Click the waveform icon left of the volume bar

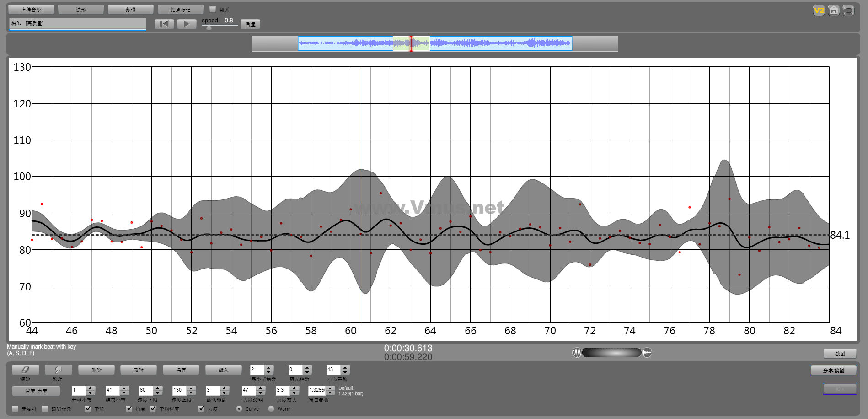(x=577, y=352)
